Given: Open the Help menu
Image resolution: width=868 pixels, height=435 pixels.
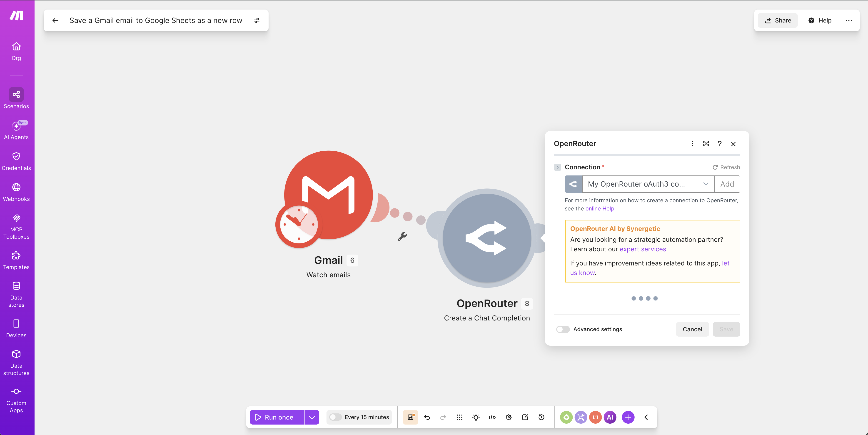Looking at the screenshot, I should [x=820, y=20].
